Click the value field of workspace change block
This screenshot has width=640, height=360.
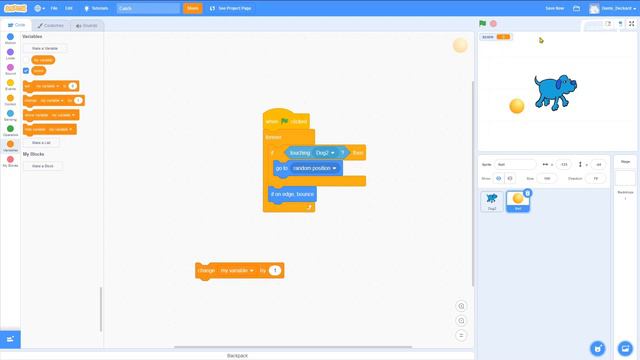(275, 271)
